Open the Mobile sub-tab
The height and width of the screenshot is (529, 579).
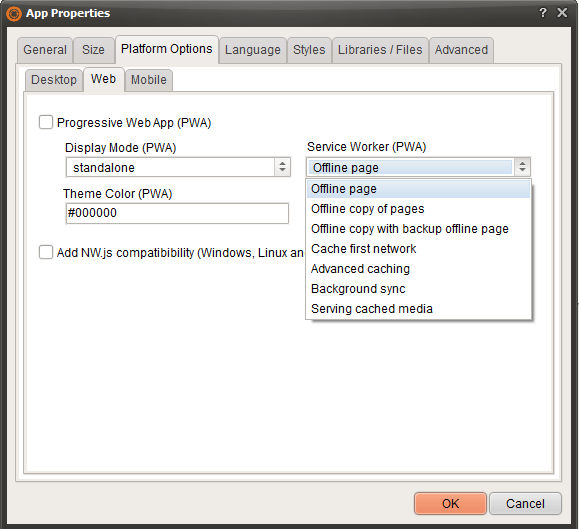coord(149,80)
